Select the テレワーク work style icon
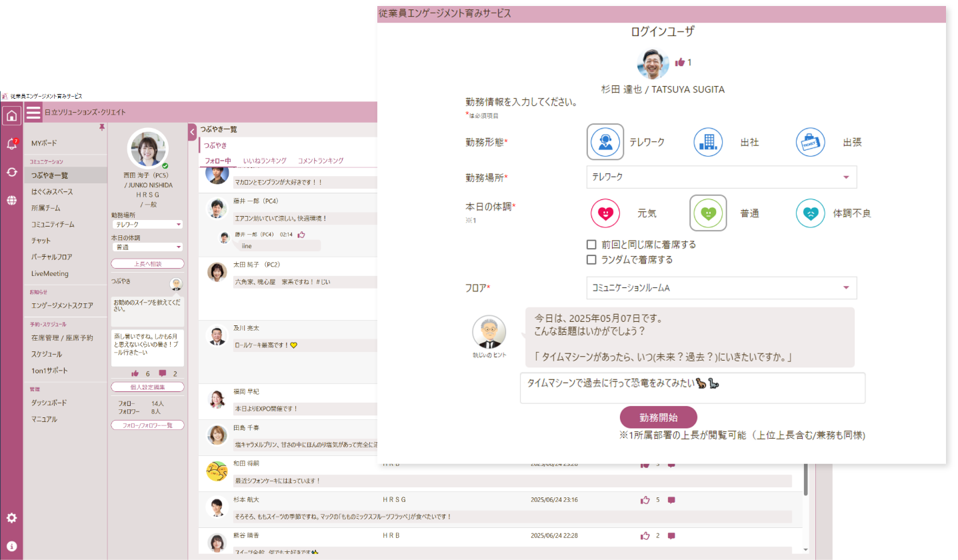The image size is (958, 560). click(605, 142)
